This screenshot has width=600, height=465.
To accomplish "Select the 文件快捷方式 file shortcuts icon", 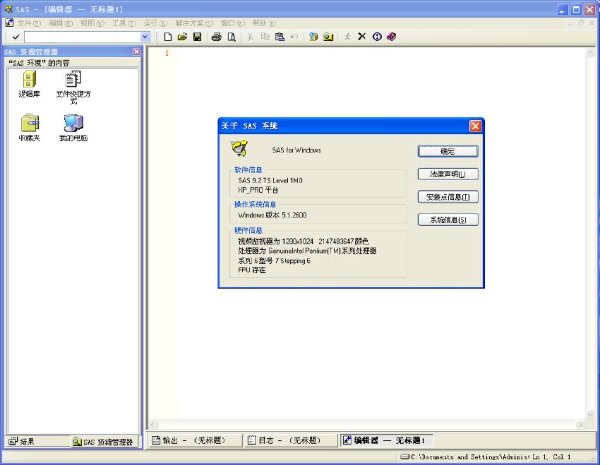I will [x=73, y=87].
